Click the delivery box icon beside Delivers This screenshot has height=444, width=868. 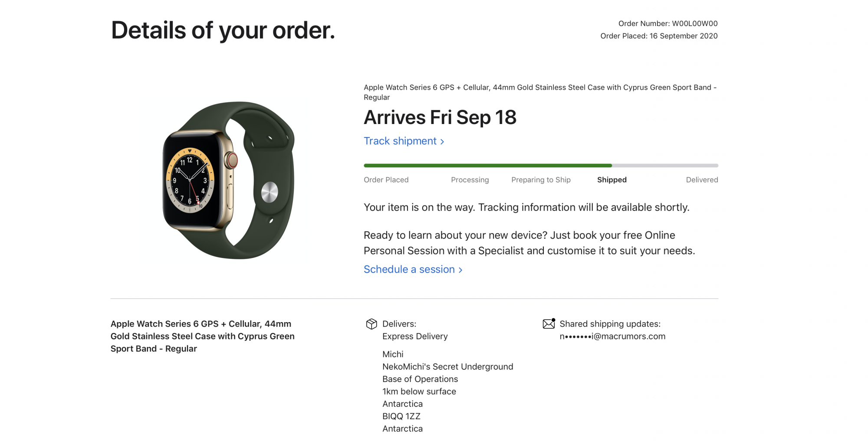pyautogui.click(x=372, y=324)
